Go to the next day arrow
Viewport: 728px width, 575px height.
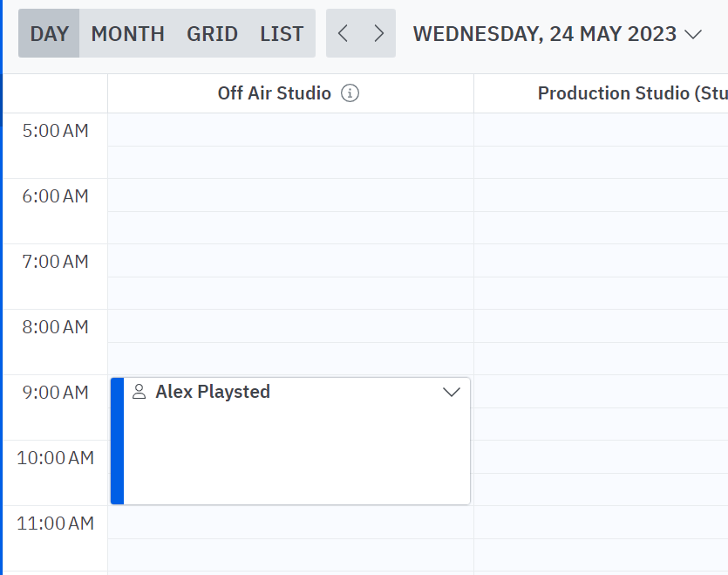(x=378, y=34)
